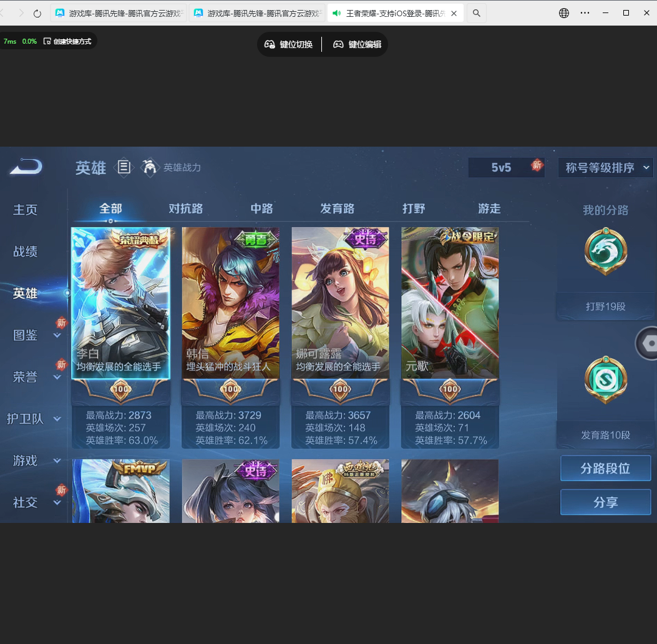Click the 打野19段 rank label
The image size is (657, 644).
coord(605,306)
